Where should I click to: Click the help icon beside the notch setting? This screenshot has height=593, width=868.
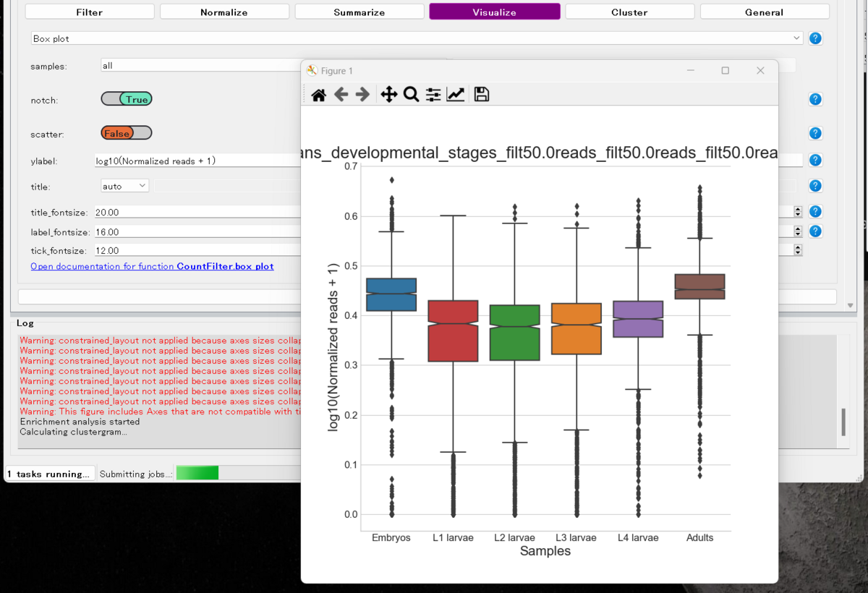tap(815, 99)
